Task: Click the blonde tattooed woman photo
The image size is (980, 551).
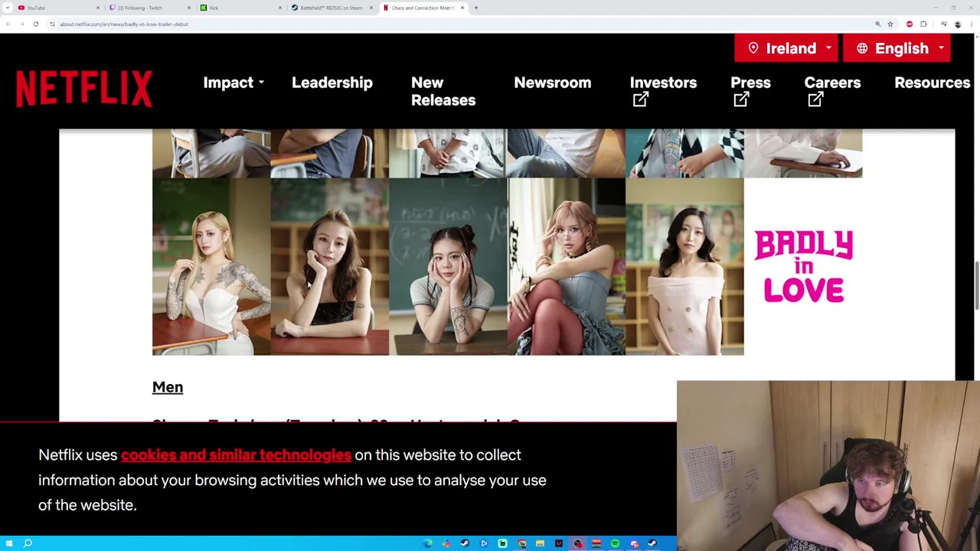Action: pyautogui.click(x=211, y=266)
